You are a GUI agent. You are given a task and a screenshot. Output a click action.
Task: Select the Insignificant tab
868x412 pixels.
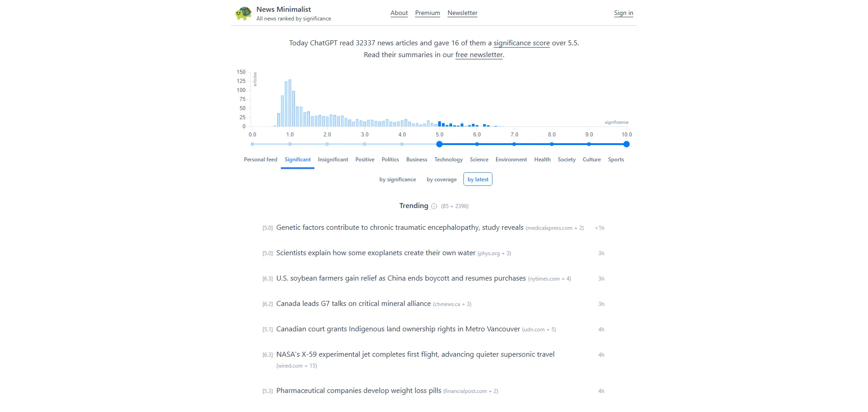pyautogui.click(x=333, y=160)
